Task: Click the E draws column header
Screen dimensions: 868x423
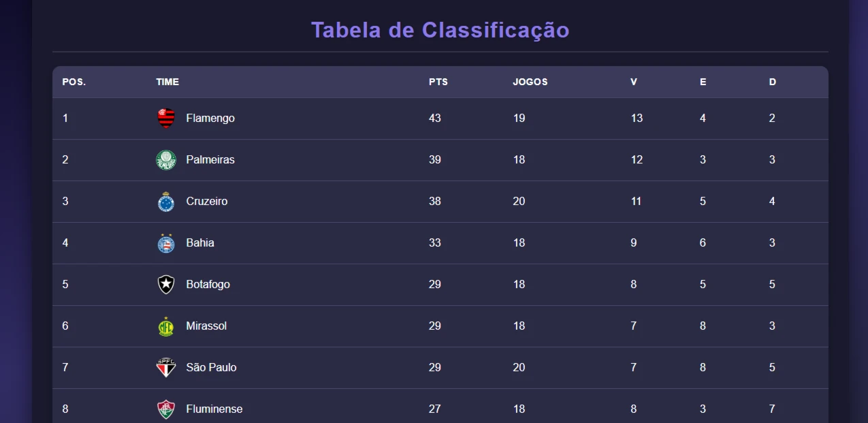Action: (x=703, y=82)
